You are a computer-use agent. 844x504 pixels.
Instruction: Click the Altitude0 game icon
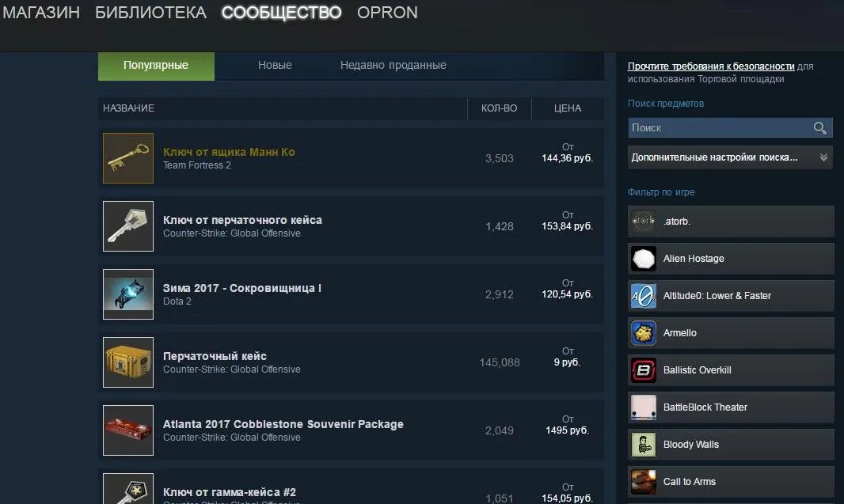tap(643, 295)
